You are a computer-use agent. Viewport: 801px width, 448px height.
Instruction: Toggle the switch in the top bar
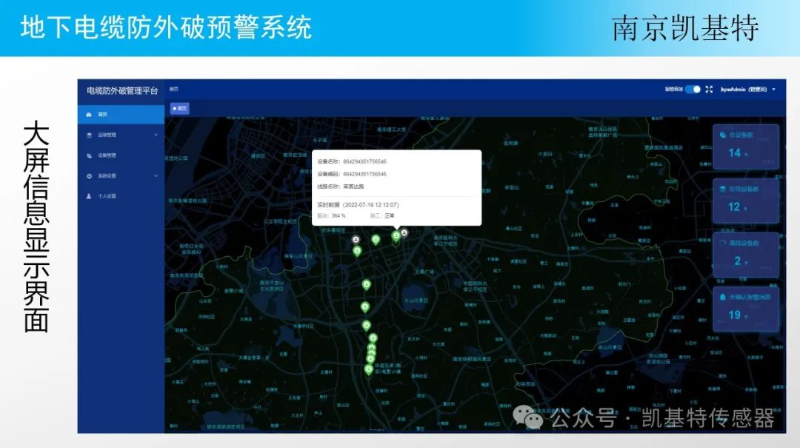click(x=693, y=89)
